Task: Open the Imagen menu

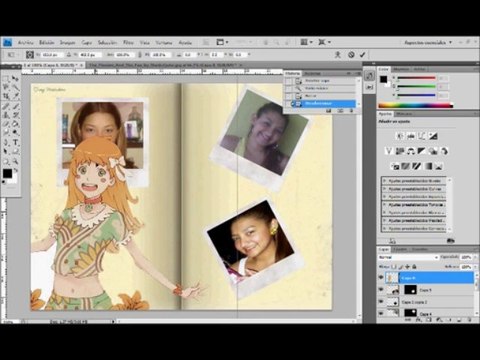Action: pyautogui.click(x=68, y=43)
